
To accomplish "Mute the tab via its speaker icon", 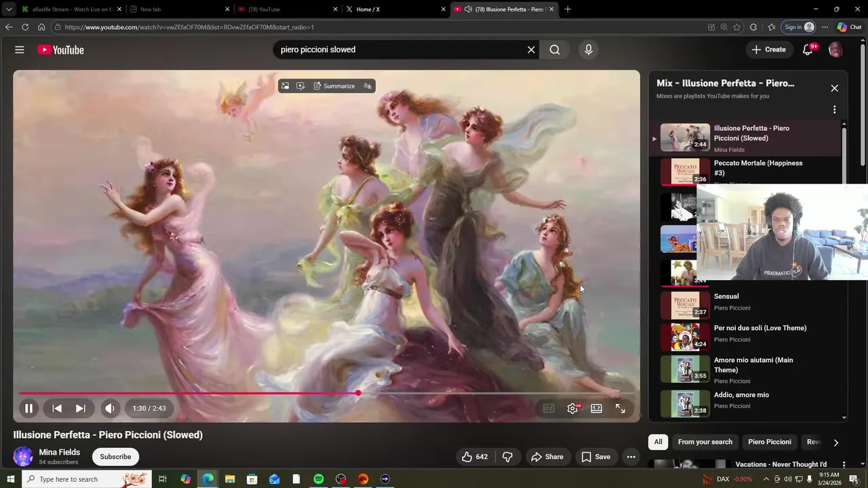I will 468,9.
